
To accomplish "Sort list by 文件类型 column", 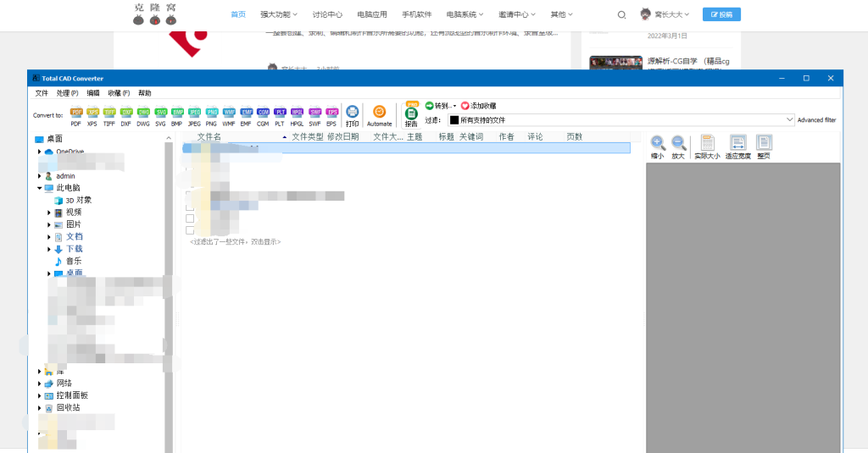I will click(307, 136).
